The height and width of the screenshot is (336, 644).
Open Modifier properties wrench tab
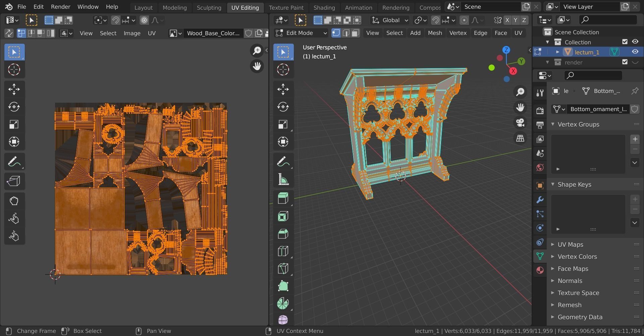tap(540, 200)
